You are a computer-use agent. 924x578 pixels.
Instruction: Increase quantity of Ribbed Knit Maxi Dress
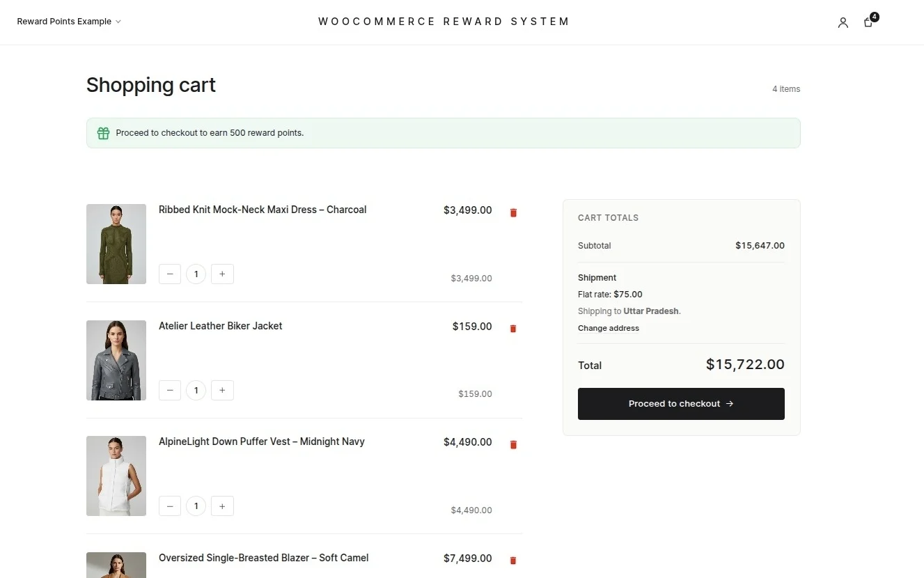click(x=222, y=274)
